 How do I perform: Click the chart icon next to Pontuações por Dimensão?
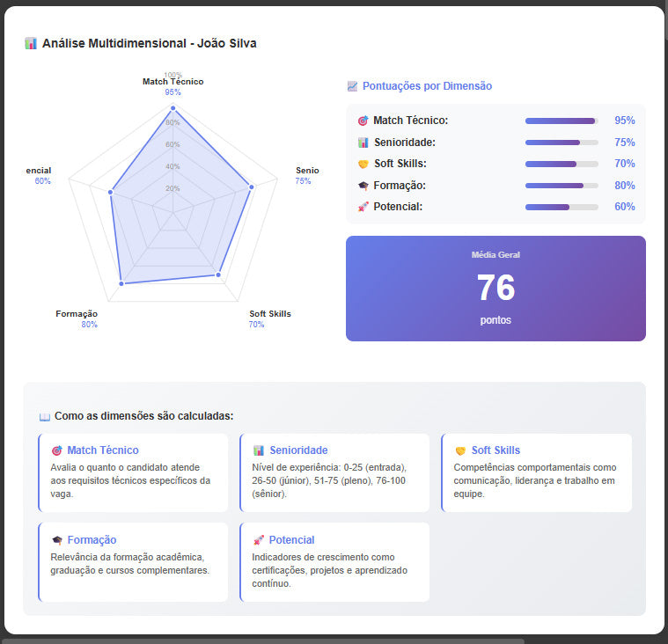[x=353, y=86]
